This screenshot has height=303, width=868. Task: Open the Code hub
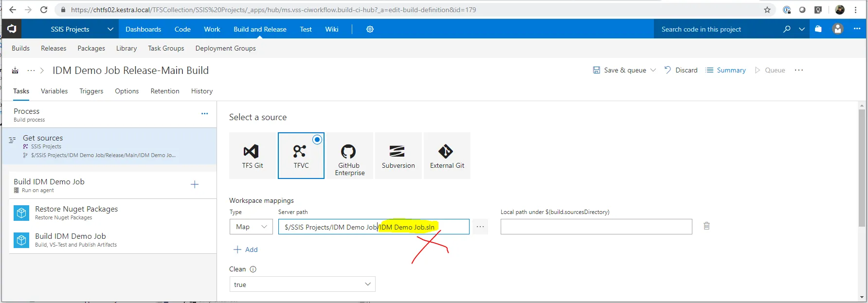click(x=182, y=29)
